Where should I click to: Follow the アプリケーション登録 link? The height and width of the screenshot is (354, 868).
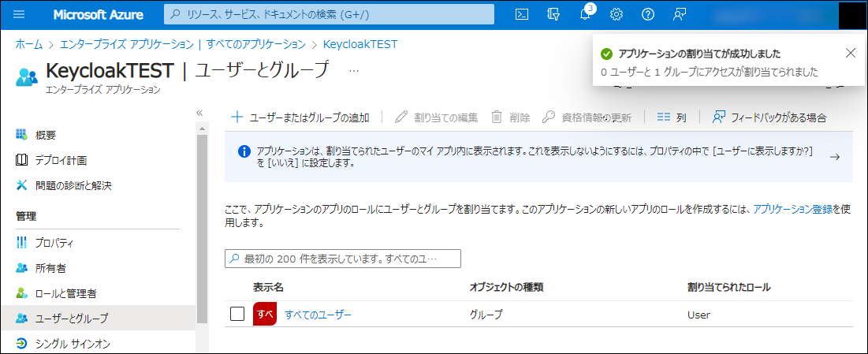[792, 209]
